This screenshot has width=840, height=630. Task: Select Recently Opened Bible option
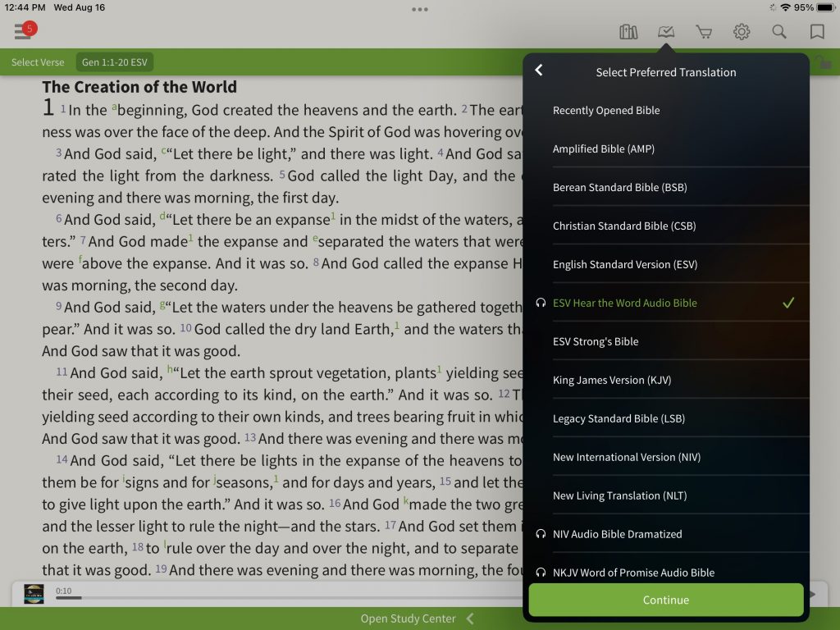click(666, 111)
